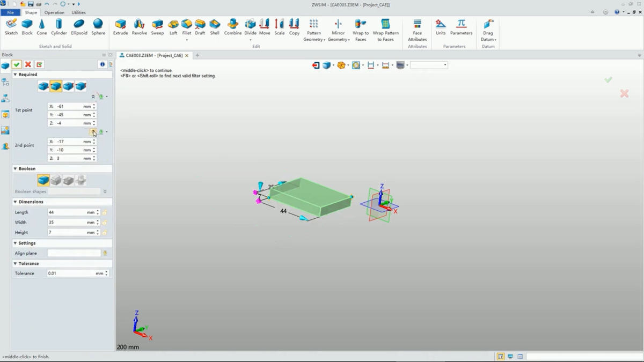Select the Base boolean option

click(x=43, y=180)
